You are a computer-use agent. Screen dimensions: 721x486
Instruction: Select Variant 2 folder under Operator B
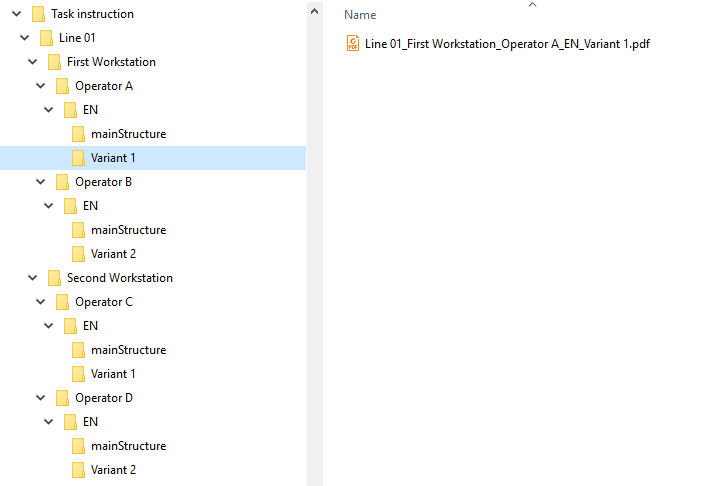point(113,254)
